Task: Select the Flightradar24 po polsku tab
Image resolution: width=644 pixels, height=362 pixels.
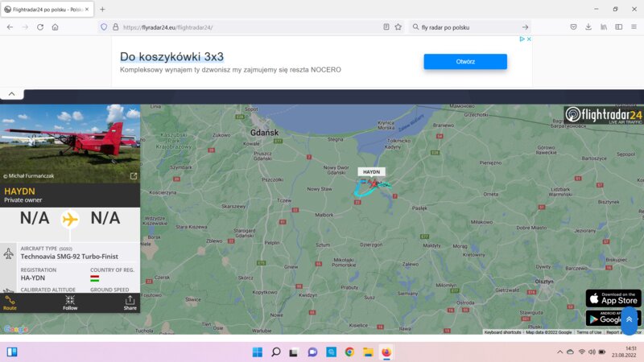Action: coord(47,9)
